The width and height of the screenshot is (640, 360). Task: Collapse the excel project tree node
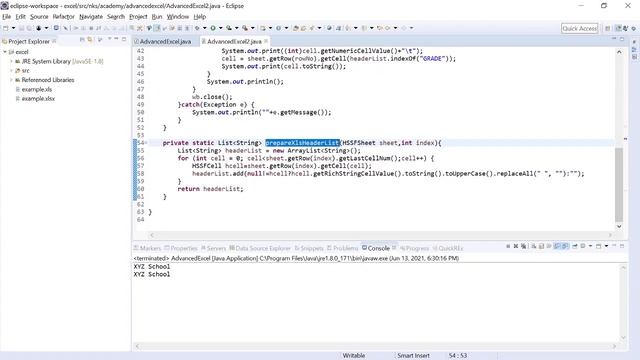(5, 52)
